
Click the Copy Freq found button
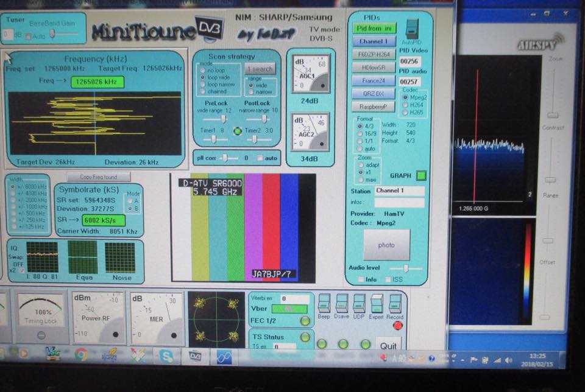pos(99,177)
